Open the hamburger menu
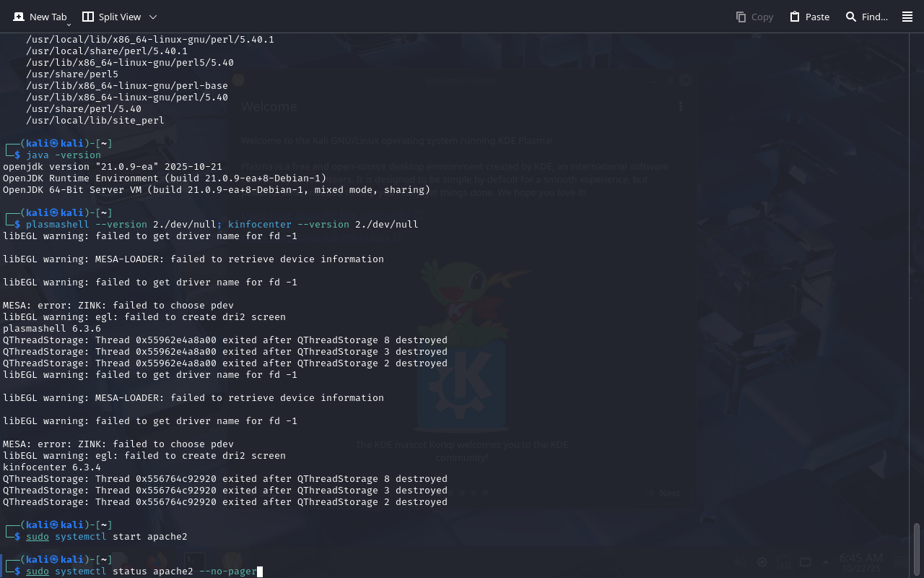 click(907, 17)
